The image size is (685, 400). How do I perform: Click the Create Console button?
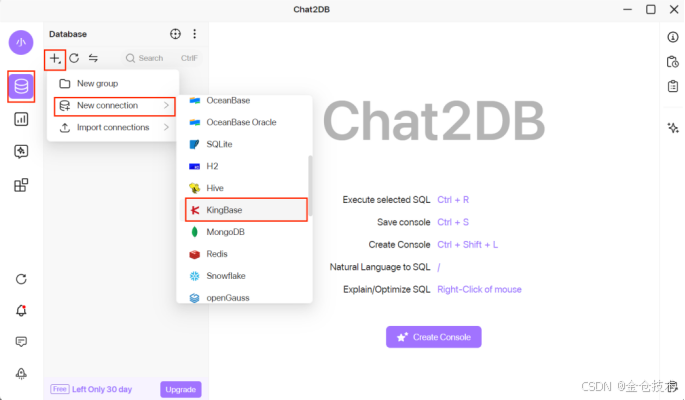[x=433, y=337]
